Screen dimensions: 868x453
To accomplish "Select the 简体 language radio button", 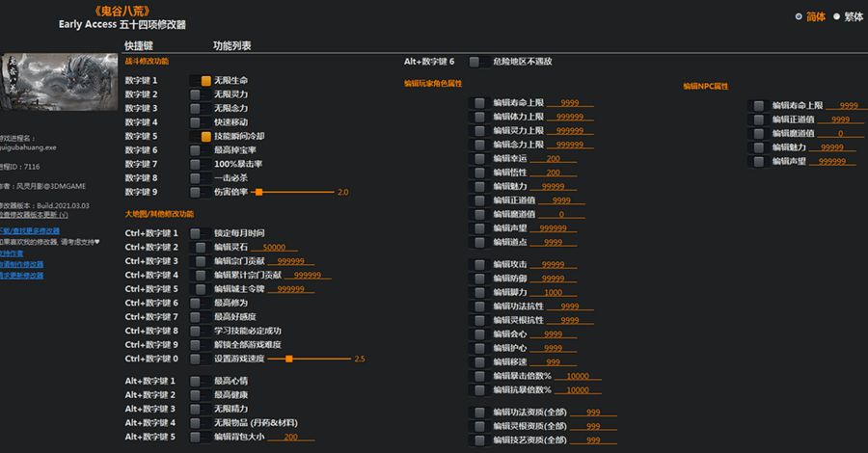I will [799, 16].
